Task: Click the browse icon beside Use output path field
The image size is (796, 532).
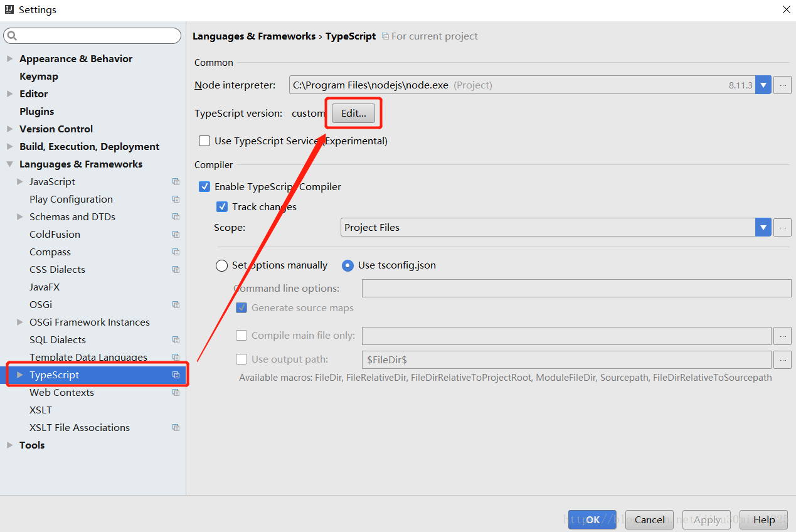Action: pyautogui.click(x=782, y=359)
